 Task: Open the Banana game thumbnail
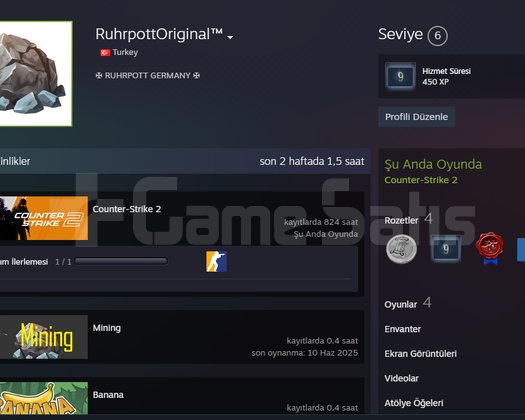[x=44, y=398]
